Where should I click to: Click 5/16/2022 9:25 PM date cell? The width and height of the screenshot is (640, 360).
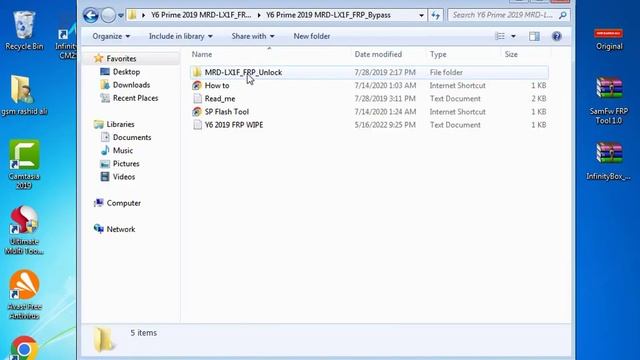pos(385,124)
